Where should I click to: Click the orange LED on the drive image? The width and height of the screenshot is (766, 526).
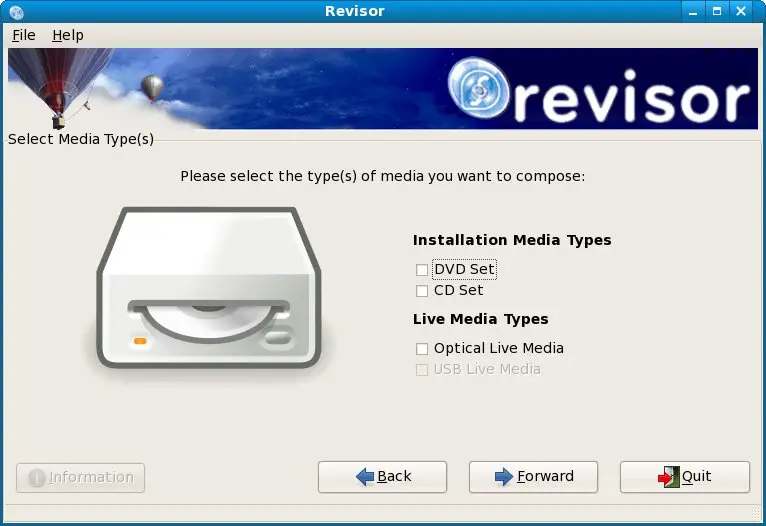click(x=140, y=342)
